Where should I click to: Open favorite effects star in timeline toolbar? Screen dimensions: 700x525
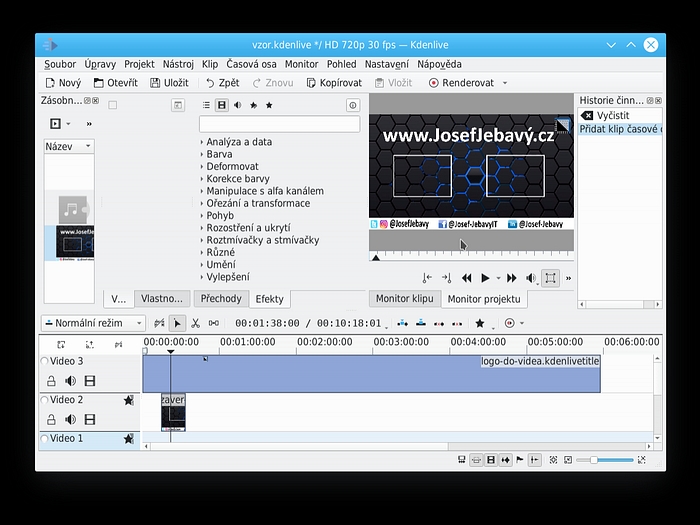(480, 324)
